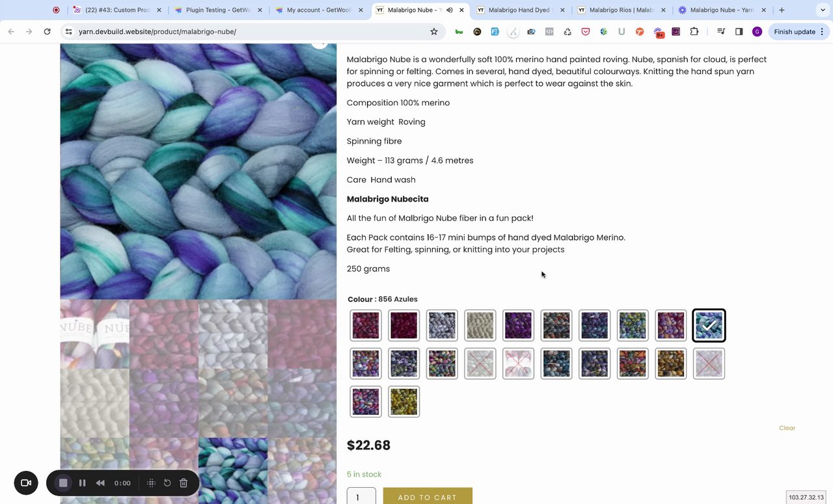Click 'ADD TO CART' button
833x504 pixels.
[x=428, y=496]
